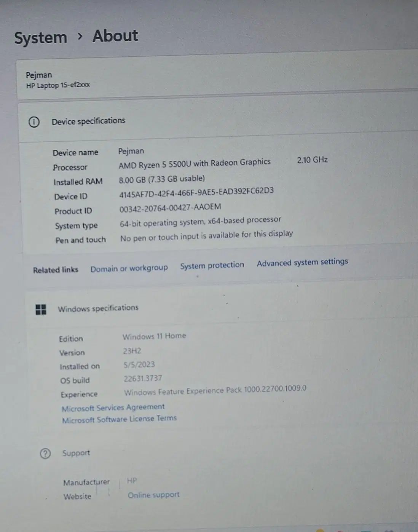Viewport: 418px width, 532px height.
Task: Select the Windows 11 Home edition value
Action: click(154, 336)
